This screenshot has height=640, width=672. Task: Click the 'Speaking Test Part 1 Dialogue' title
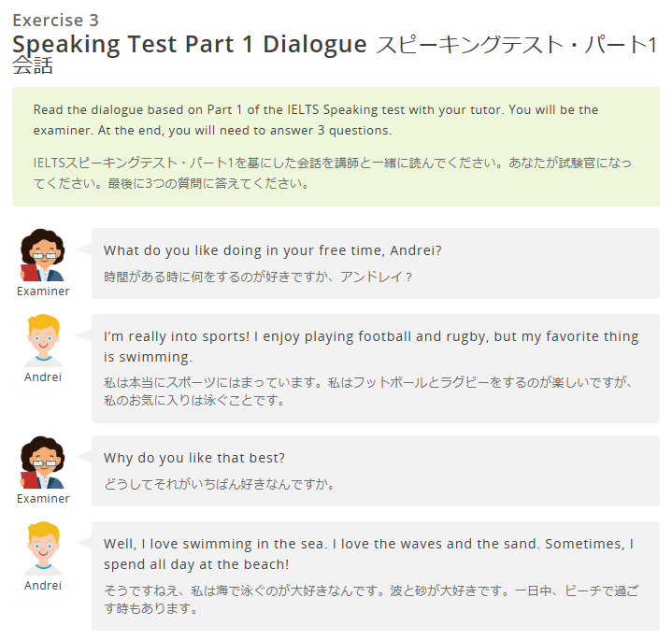(190, 45)
